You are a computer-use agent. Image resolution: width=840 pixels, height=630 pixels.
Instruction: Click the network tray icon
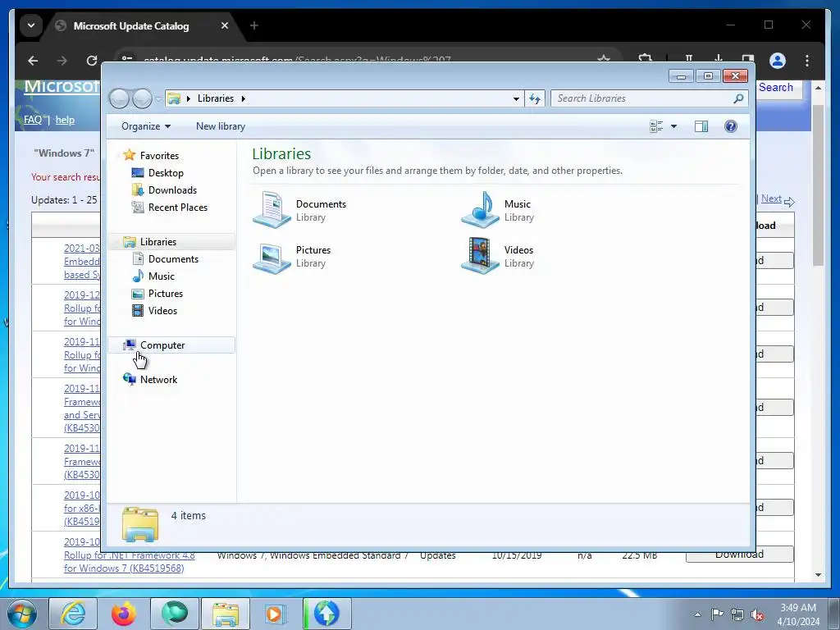(x=737, y=614)
